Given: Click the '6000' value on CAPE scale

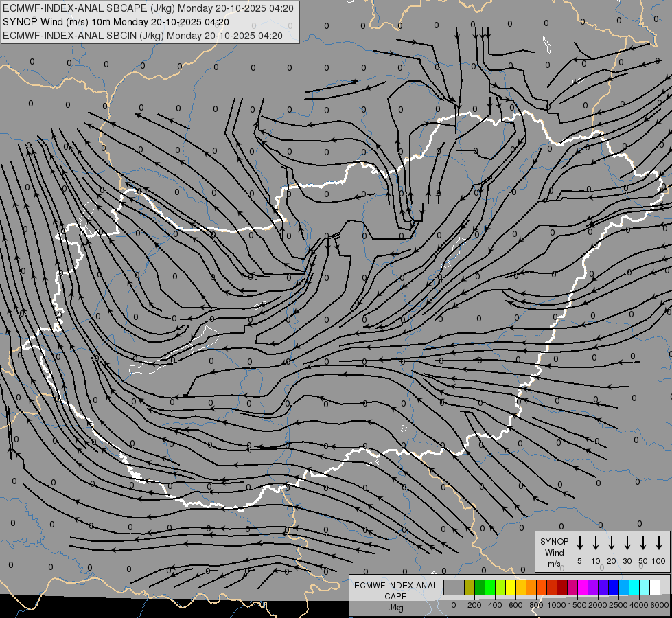Looking at the screenshot, I should (x=660, y=605).
